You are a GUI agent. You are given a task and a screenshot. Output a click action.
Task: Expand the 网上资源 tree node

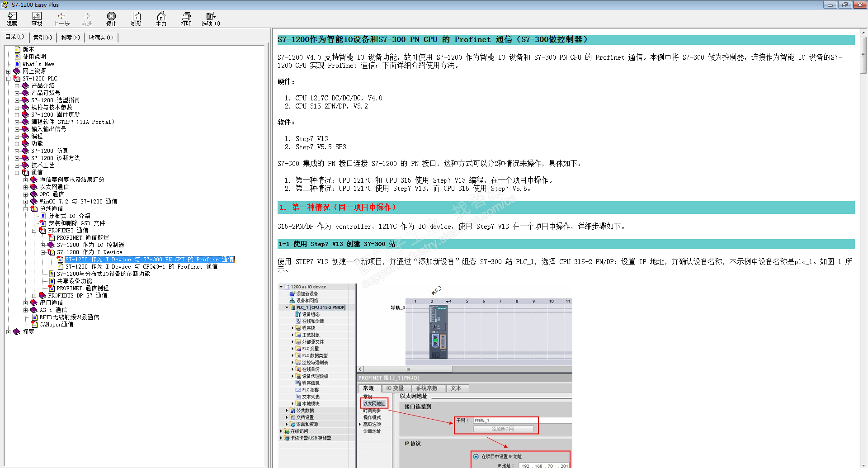pos(9,71)
